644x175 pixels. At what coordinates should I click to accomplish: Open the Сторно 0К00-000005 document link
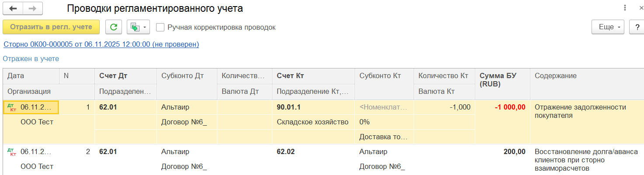coord(101,44)
